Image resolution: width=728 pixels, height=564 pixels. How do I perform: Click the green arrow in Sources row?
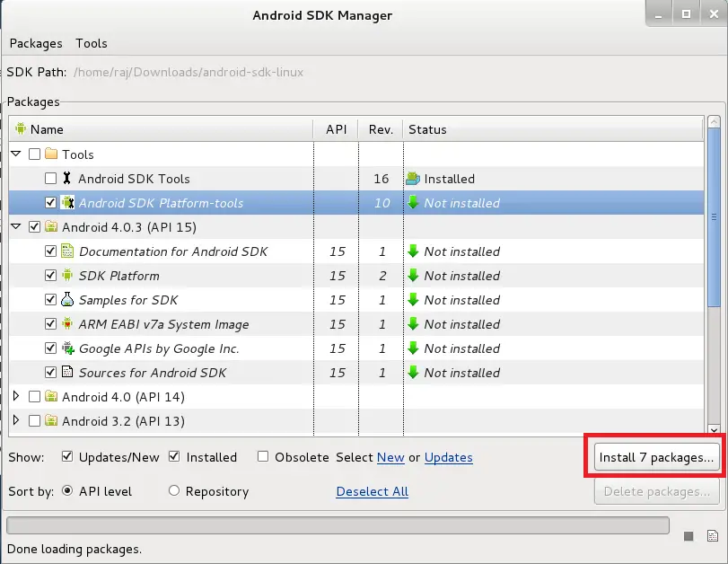413,372
